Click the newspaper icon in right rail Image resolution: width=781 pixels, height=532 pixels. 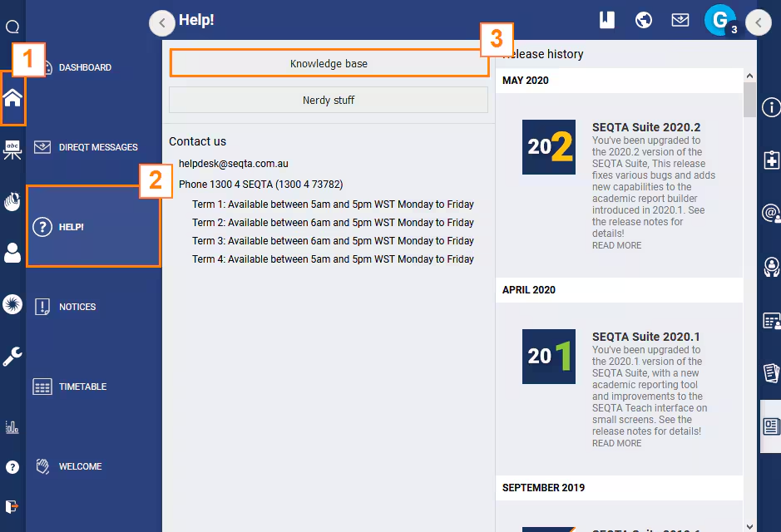(771, 426)
